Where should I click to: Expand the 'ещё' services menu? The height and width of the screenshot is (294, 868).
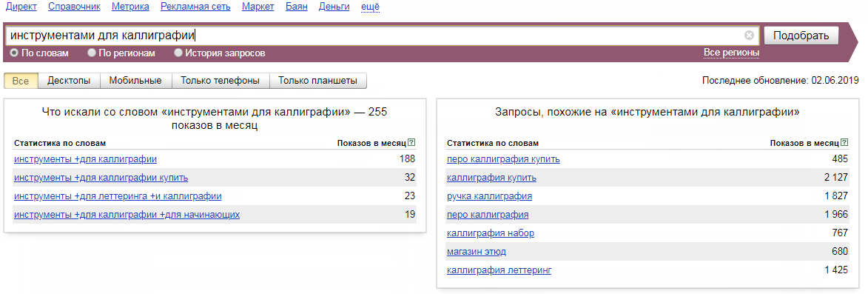pyautogui.click(x=370, y=7)
